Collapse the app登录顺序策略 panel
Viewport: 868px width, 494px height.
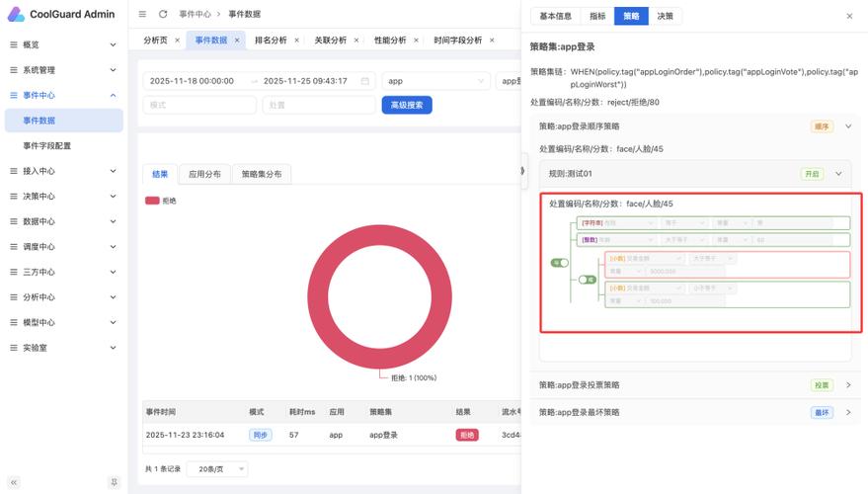click(848, 126)
